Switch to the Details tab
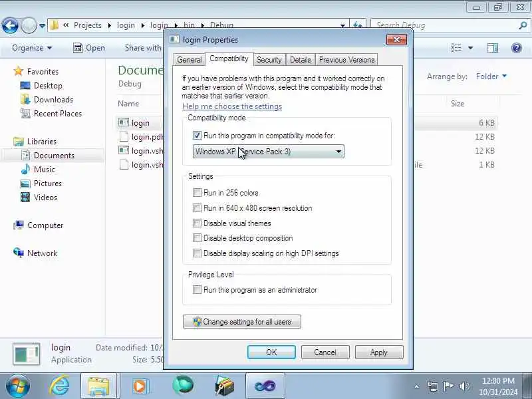The height and width of the screenshot is (399, 532). pos(301,60)
